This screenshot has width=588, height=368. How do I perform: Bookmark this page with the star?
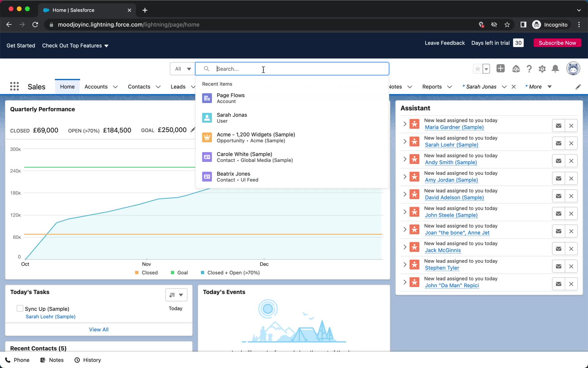pyautogui.click(x=507, y=25)
